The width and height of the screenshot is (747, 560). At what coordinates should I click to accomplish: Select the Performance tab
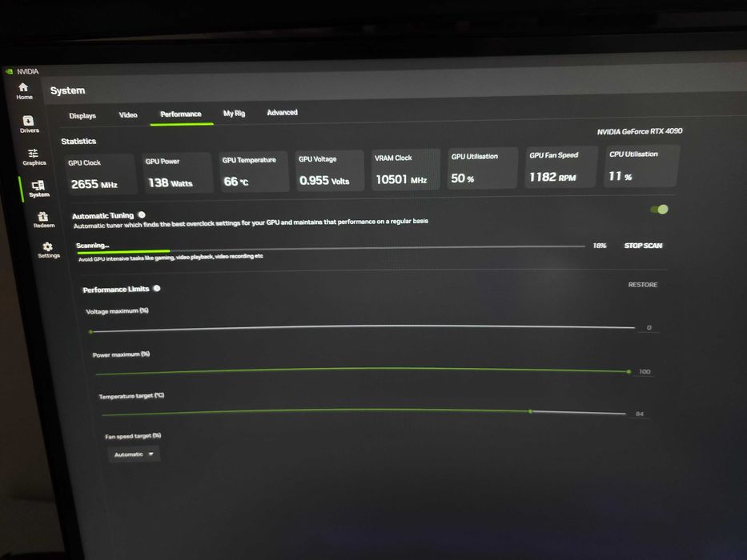pos(181,114)
